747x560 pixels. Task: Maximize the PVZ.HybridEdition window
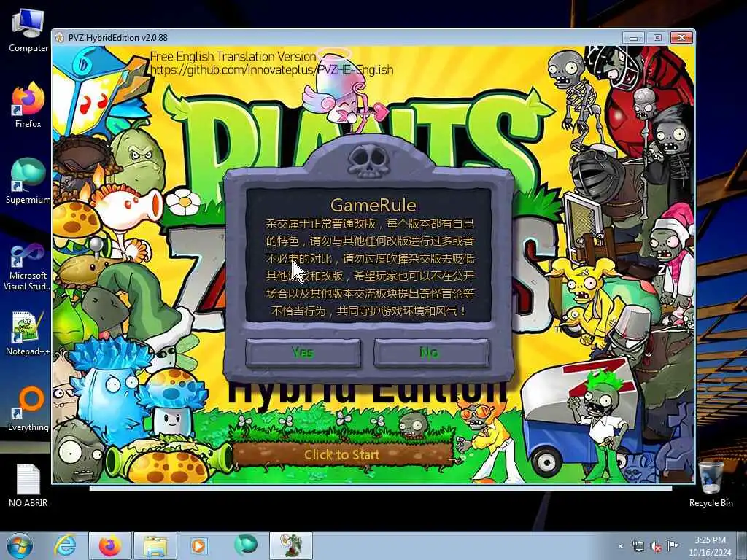click(x=657, y=38)
